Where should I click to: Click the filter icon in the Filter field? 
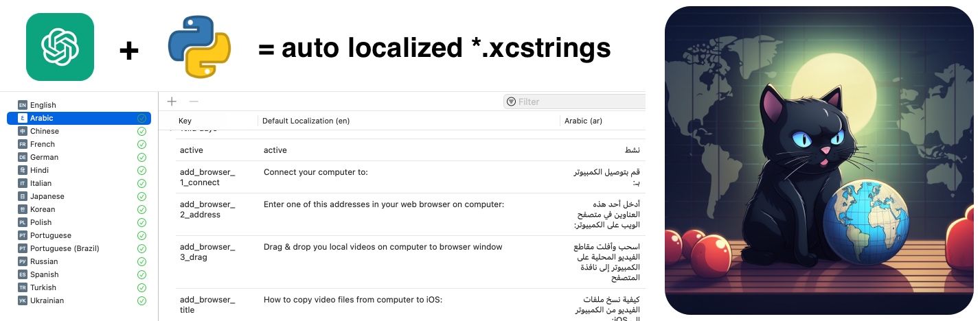511,102
